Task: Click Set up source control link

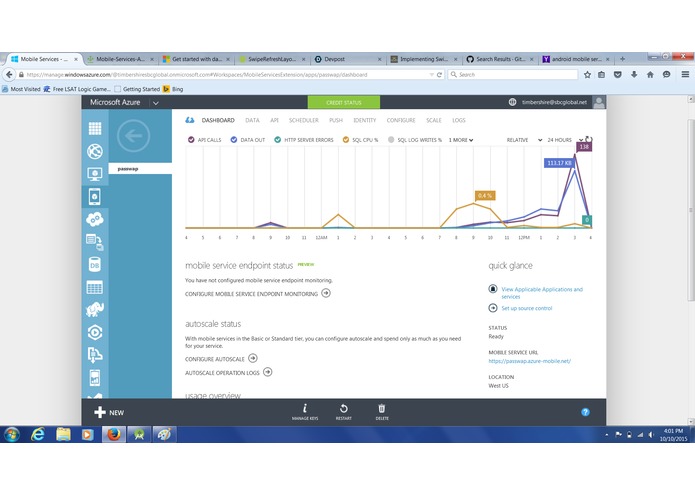Action: (526, 308)
